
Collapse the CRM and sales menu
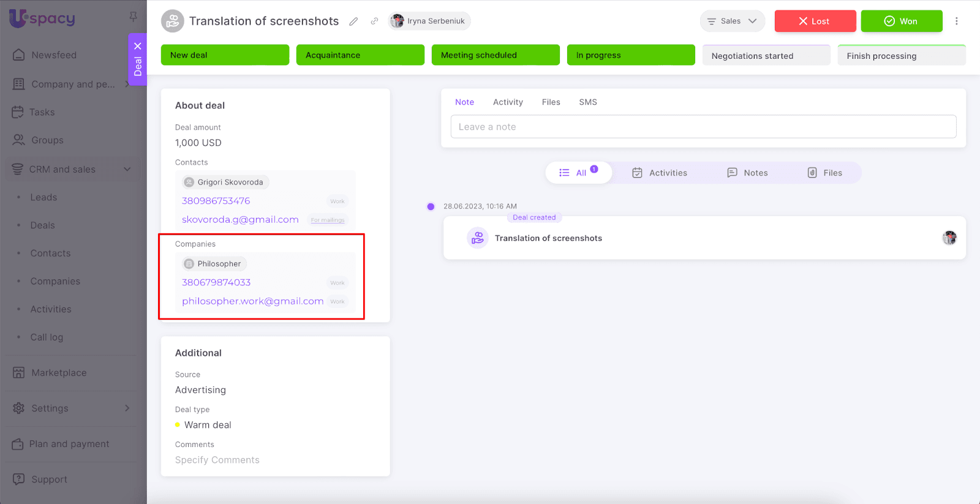(127, 170)
